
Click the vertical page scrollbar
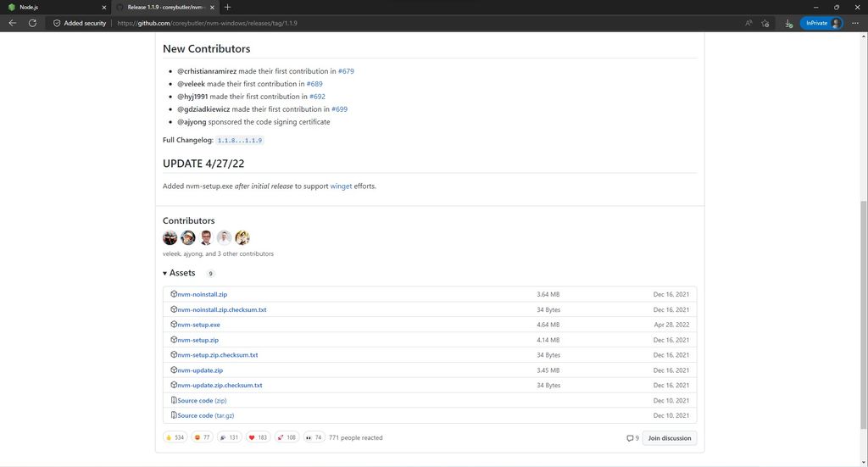tap(864, 314)
